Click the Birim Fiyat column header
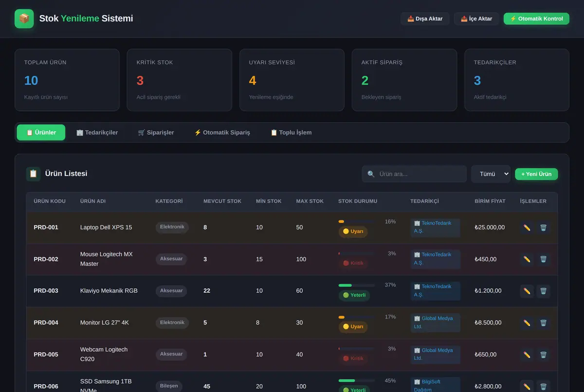 coord(490,201)
